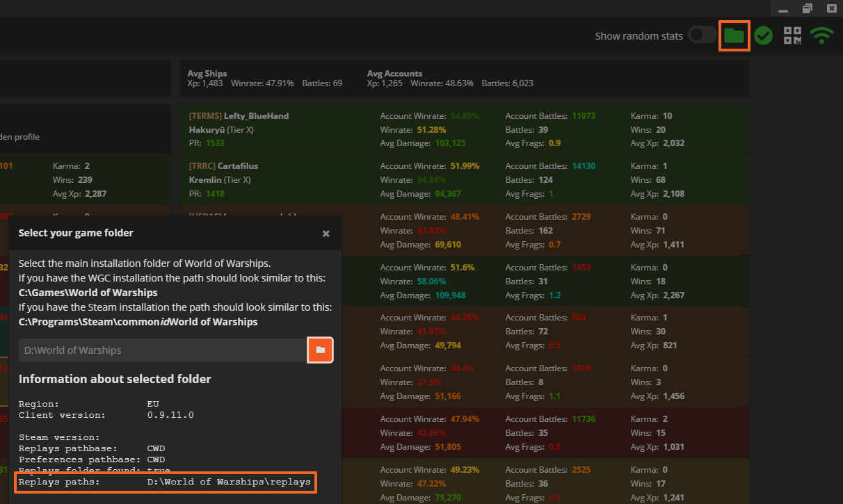Click the green wifi connection icon
Viewport: 843px width, 504px height.
pyautogui.click(x=822, y=35)
